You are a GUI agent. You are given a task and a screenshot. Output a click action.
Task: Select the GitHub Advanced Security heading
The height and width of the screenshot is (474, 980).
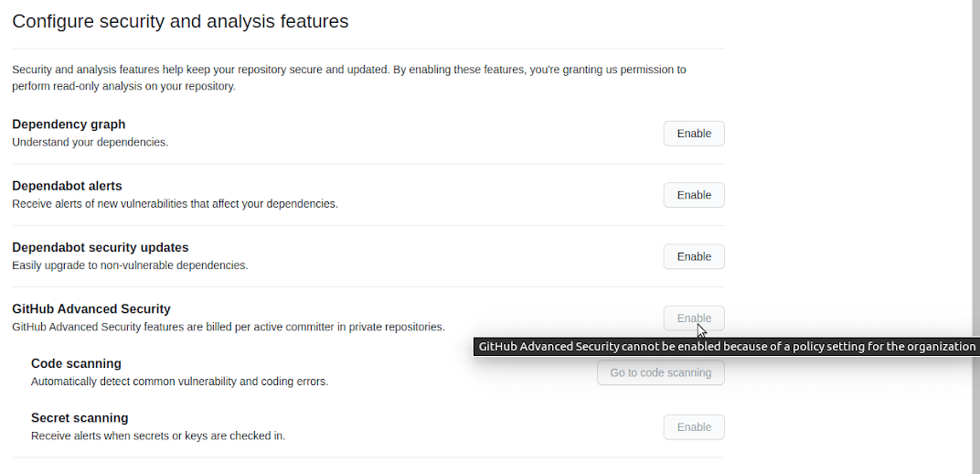tap(91, 308)
